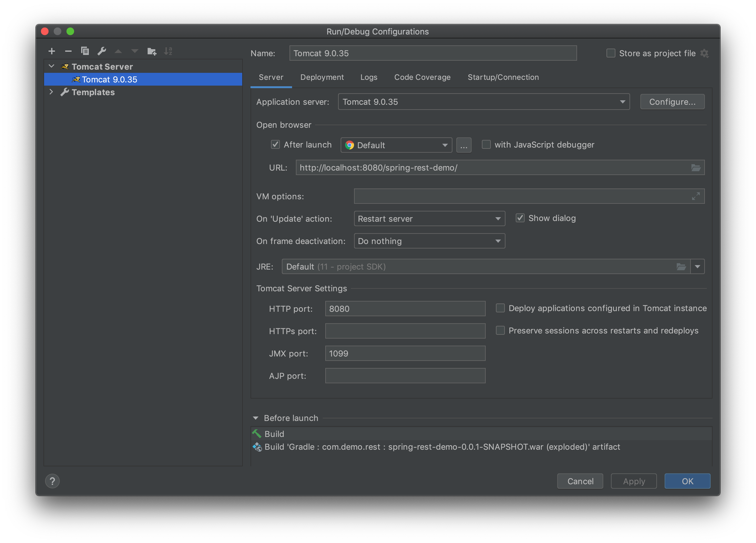This screenshot has height=543, width=756.
Task: Add a new configuration with the plus icon
Action: pyautogui.click(x=52, y=51)
